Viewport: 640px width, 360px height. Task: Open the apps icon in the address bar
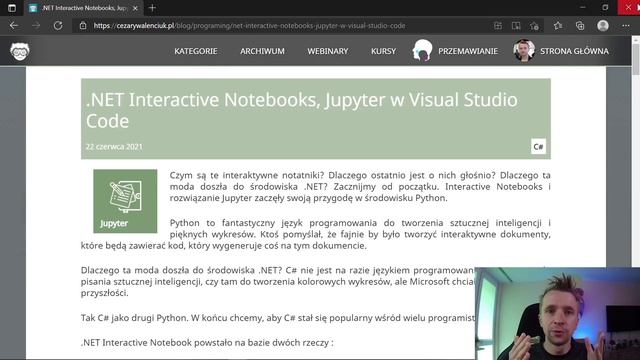(x=498, y=25)
